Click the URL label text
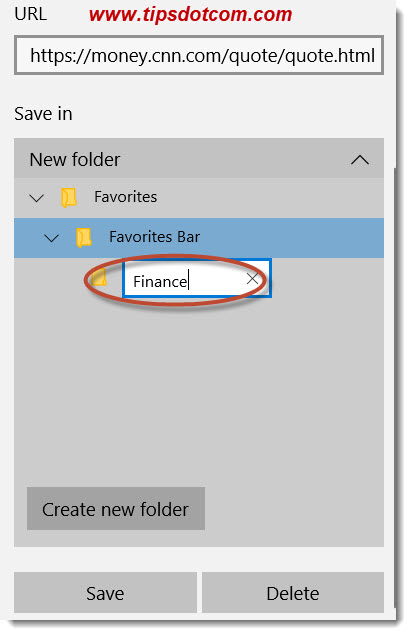Image resolution: width=411 pixels, height=635 pixels. 30,14
